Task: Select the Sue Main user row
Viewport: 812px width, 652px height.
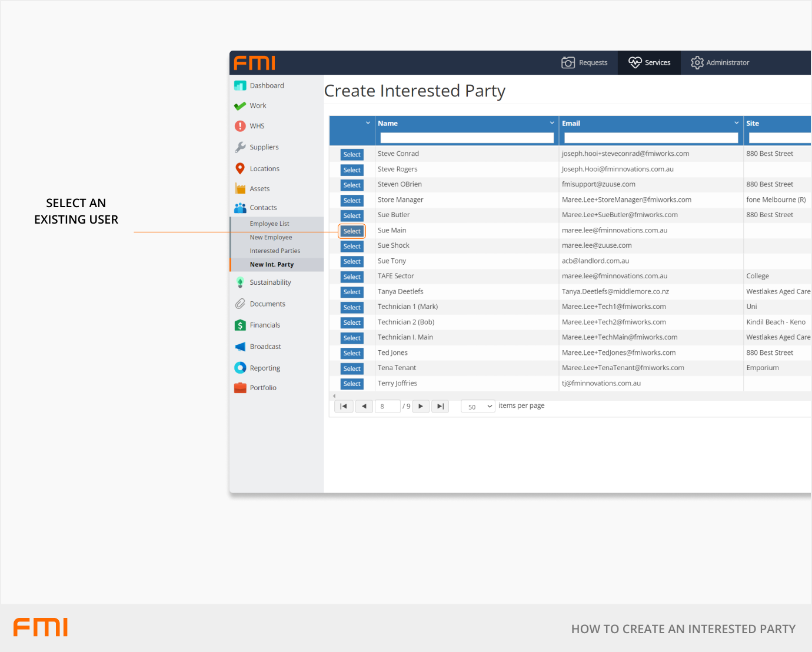Action: coord(352,231)
